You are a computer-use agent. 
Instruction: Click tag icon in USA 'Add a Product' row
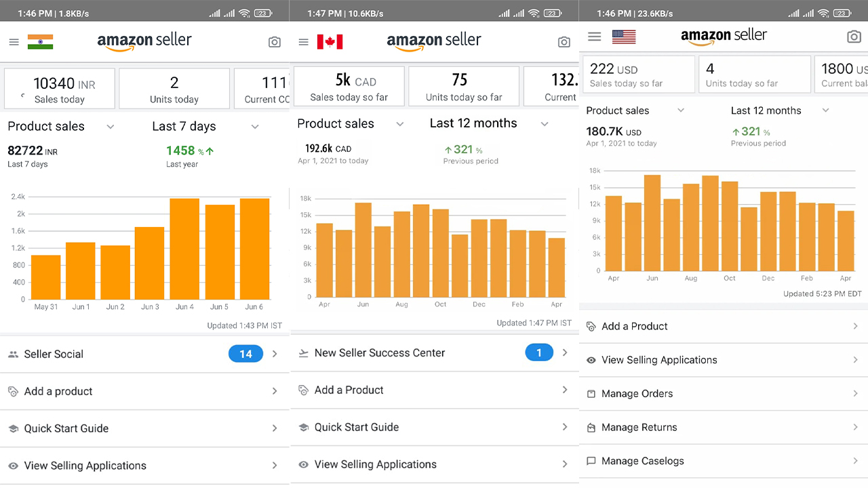coord(591,326)
